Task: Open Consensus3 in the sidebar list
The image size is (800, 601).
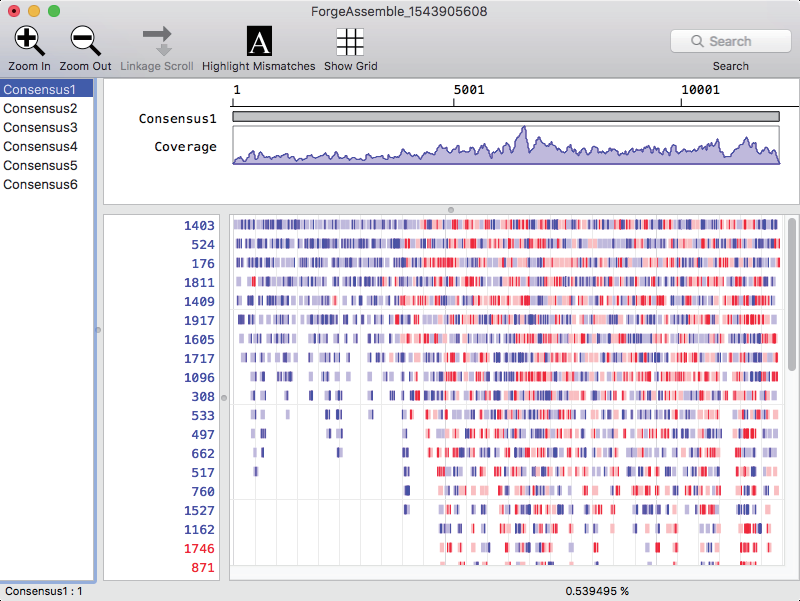Action: pyautogui.click(x=46, y=128)
